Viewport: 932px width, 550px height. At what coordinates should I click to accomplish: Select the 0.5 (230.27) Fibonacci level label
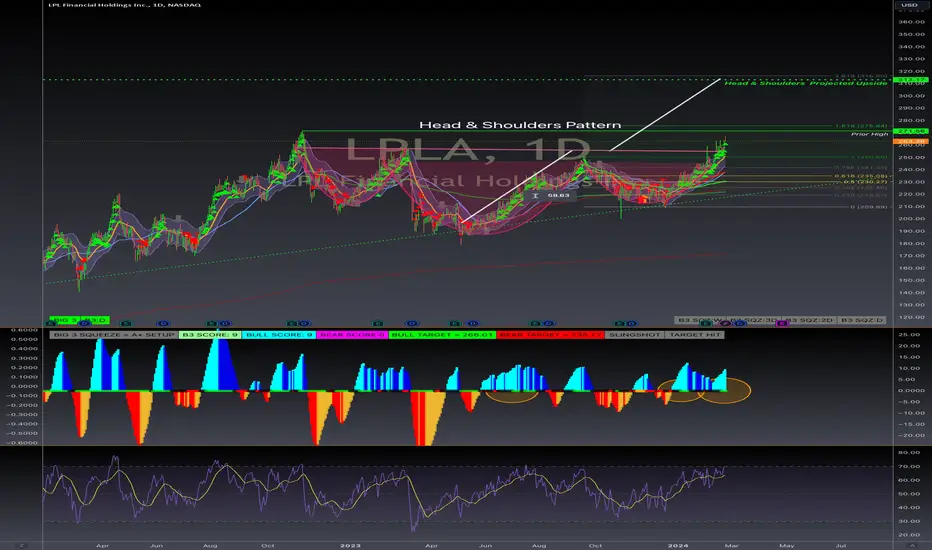(865, 182)
